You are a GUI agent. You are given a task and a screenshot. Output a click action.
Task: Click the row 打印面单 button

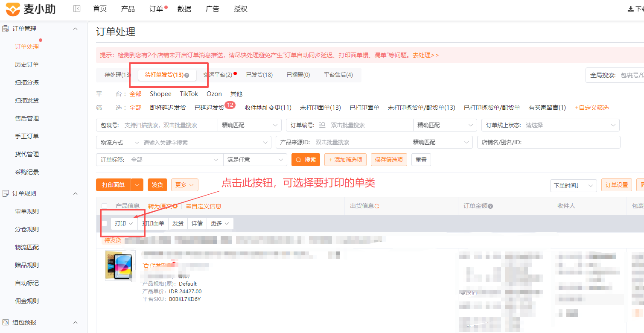153,223
